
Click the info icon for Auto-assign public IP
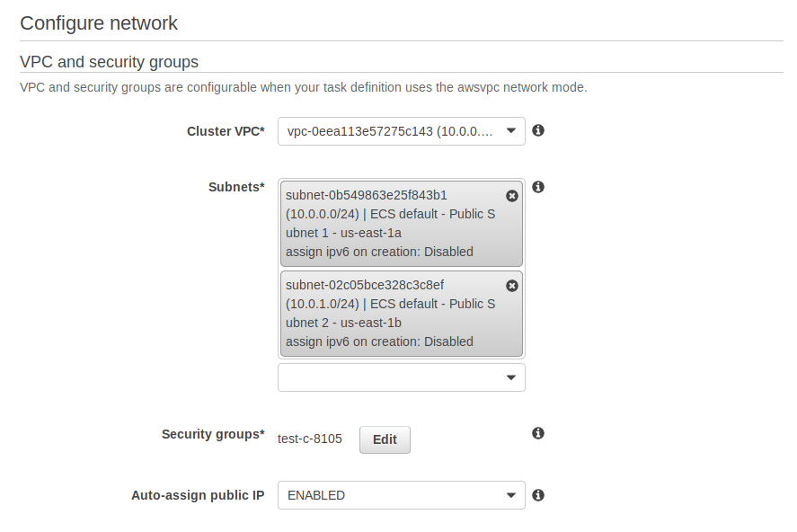[x=538, y=495]
